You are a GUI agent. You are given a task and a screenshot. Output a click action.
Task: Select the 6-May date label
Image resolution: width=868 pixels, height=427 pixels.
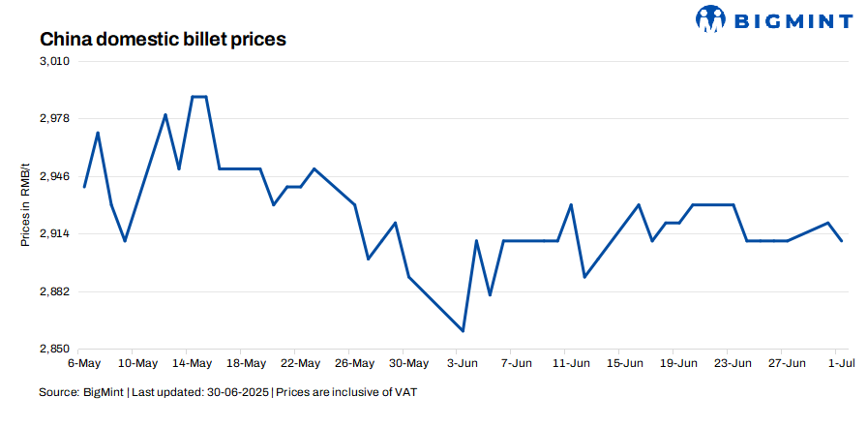tap(84, 364)
